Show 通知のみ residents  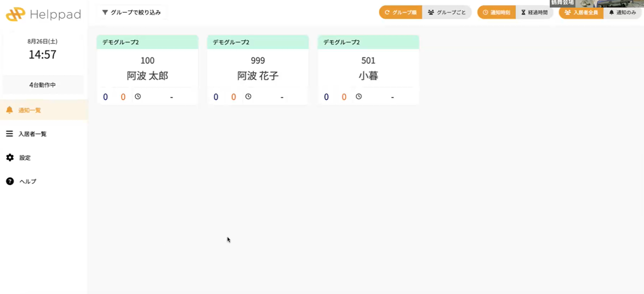tap(623, 12)
